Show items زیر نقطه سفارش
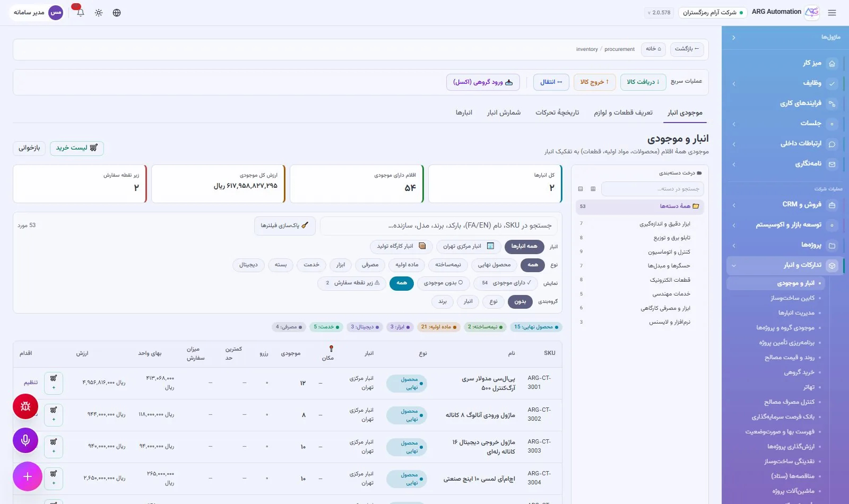 point(352,283)
